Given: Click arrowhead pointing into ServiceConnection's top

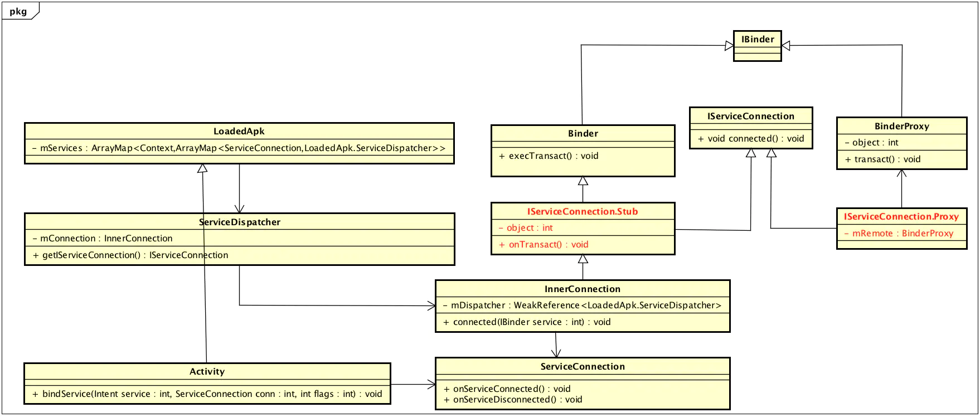Looking at the screenshot, I should pyautogui.click(x=556, y=353).
